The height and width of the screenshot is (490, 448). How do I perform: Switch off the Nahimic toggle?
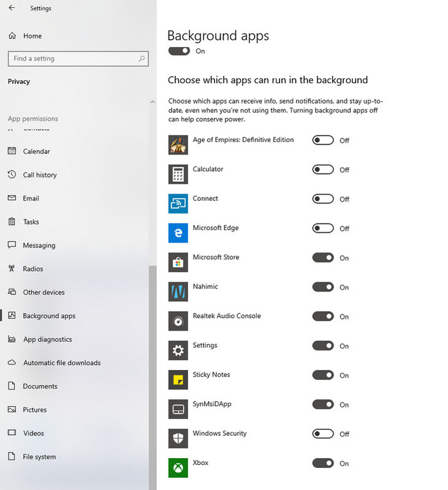click(323, 287)
